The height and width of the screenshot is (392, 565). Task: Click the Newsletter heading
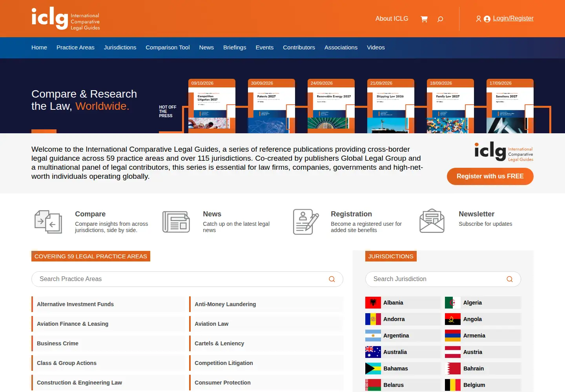click(476, 214)
